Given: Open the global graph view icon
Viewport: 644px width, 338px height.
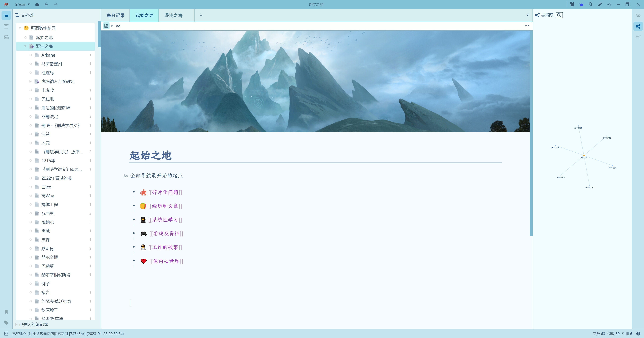Looking at the screenshot, I should click(x=638, y=37).
